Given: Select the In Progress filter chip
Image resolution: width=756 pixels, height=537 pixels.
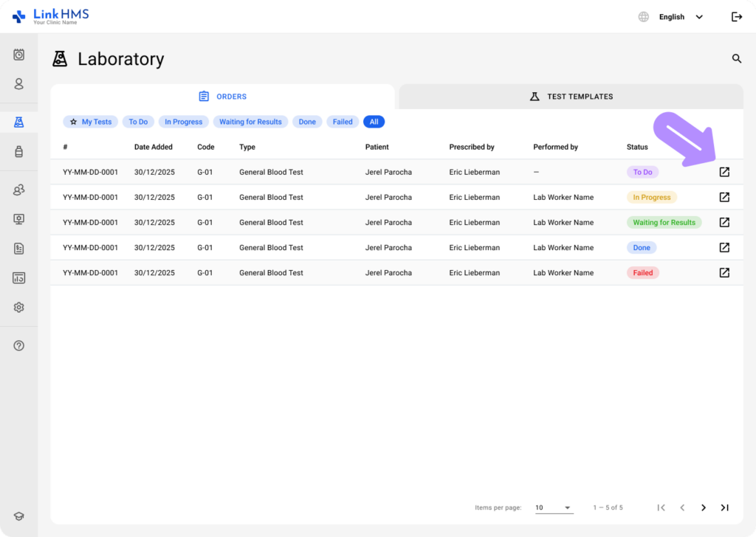Looking at the screenshot, I should coord(183,122).
